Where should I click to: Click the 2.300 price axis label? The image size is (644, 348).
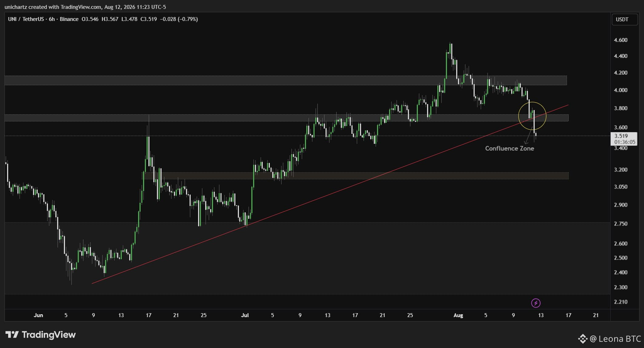621,287
